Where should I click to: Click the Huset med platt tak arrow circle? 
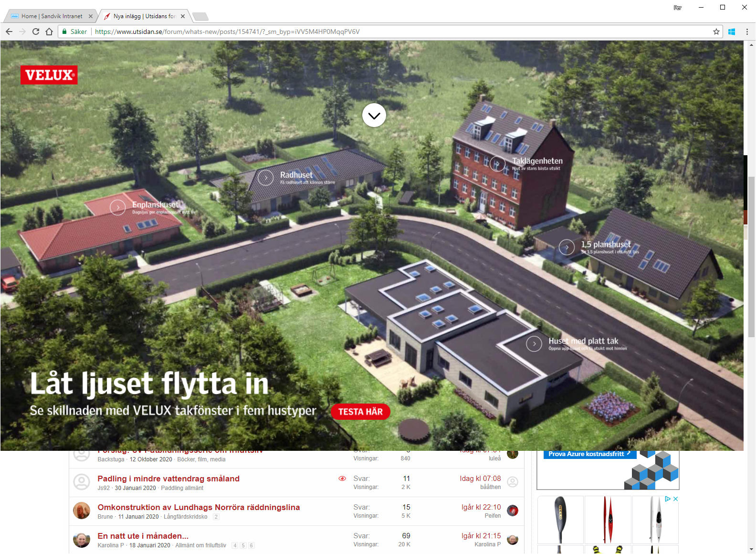[534, 343]
